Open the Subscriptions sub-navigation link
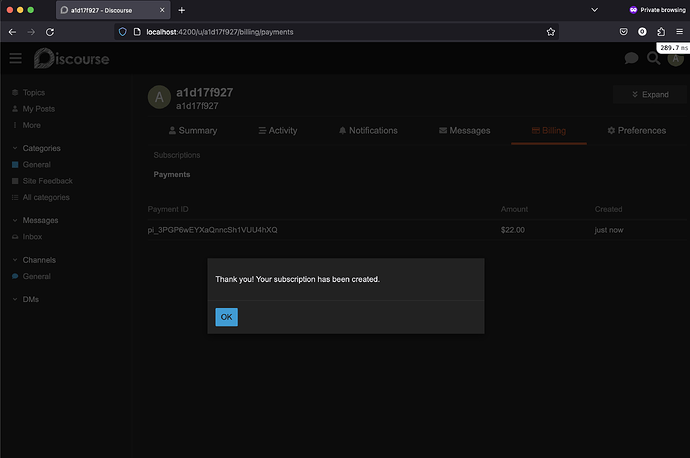This screenshot has width=690, height=458. pyautogui.click(x=176, y=155)
